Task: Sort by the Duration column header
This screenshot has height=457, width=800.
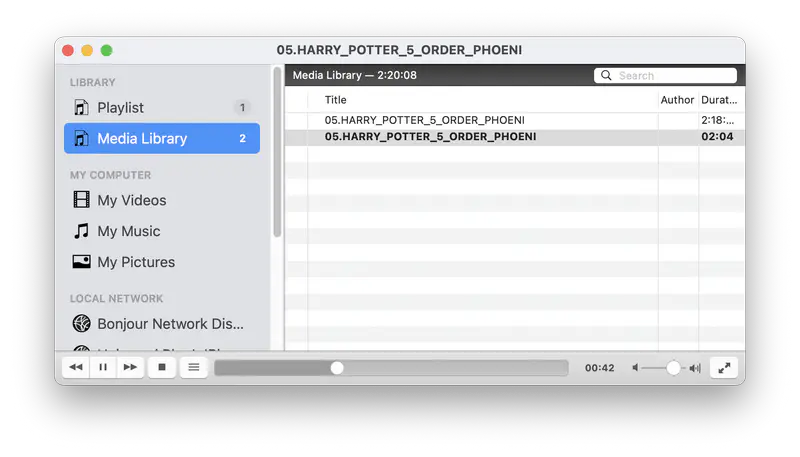Action: (719, 100)
